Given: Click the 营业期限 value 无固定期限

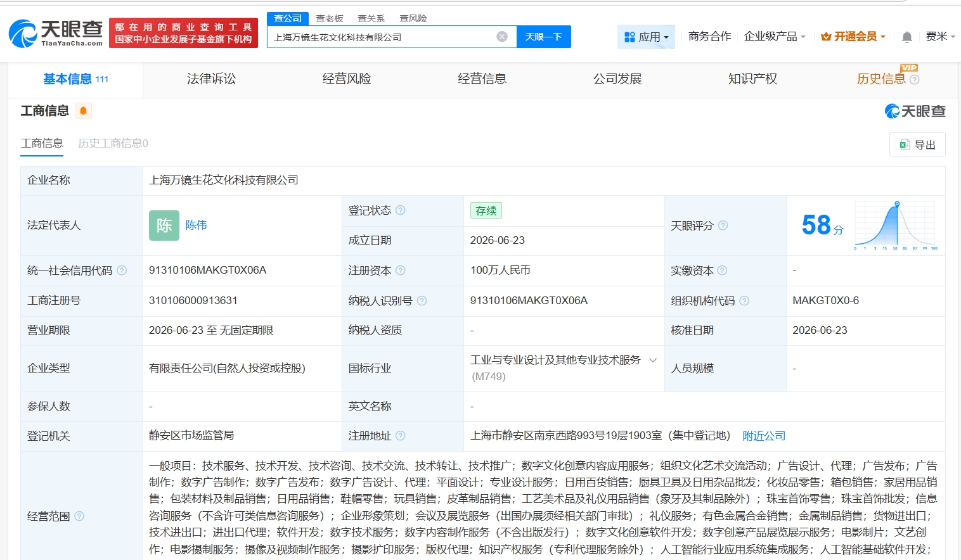Looking at the screenshot, I should (x=247, y=331).
